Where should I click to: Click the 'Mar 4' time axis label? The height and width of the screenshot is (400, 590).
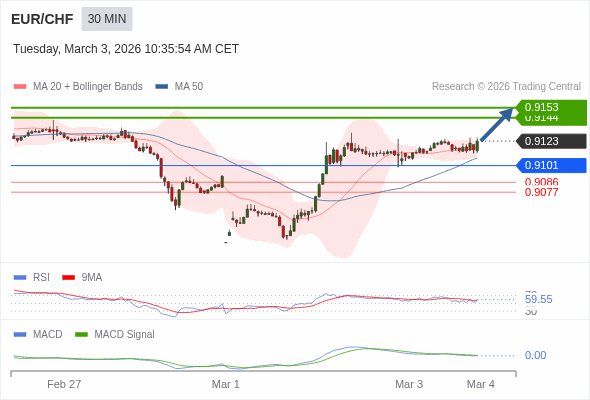pos(481,384)
